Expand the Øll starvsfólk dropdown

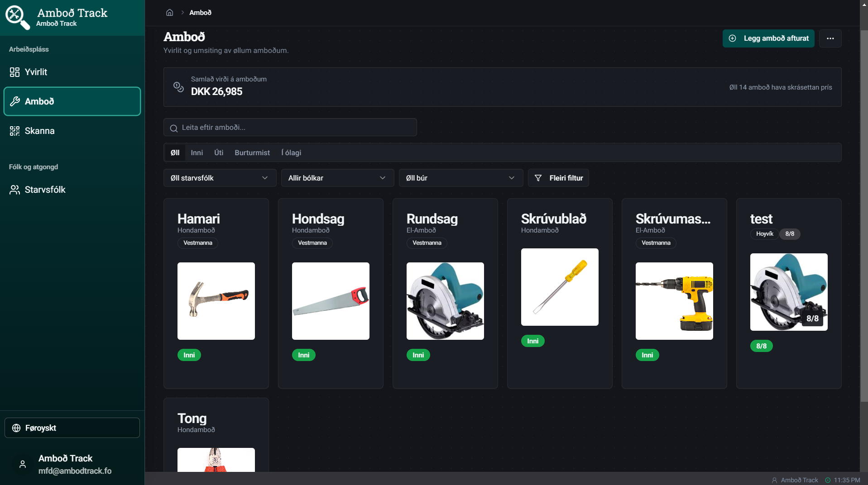pyautogui.click(x=220, y=178)
